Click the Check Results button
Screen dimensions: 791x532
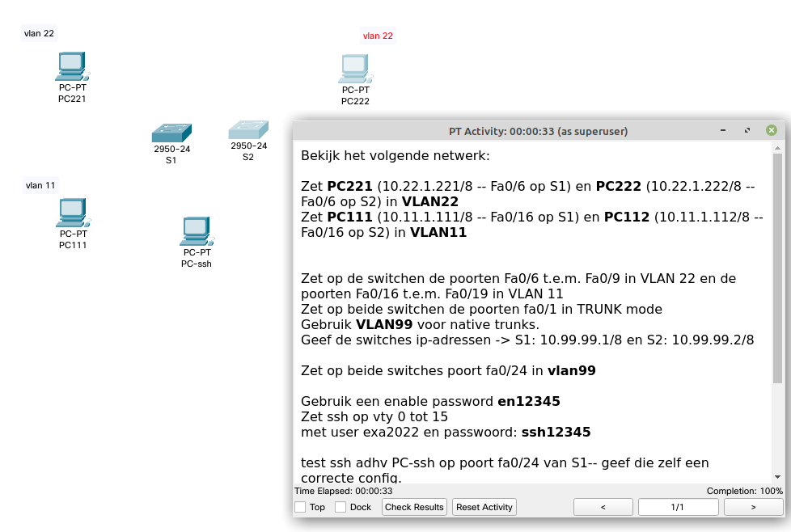pyautogui.click(x=413, y=507)
